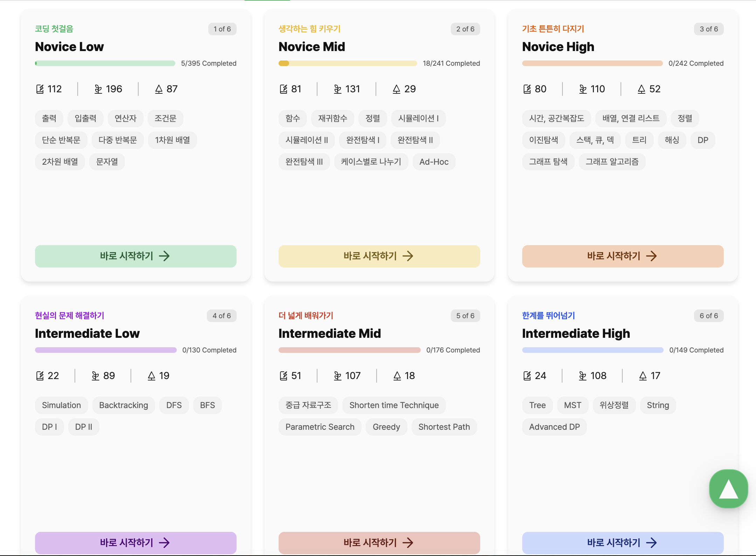This screenshot has width=756, height=556.
Task: Pick the Advanced DP topic tag
Action: coord(554,427)
